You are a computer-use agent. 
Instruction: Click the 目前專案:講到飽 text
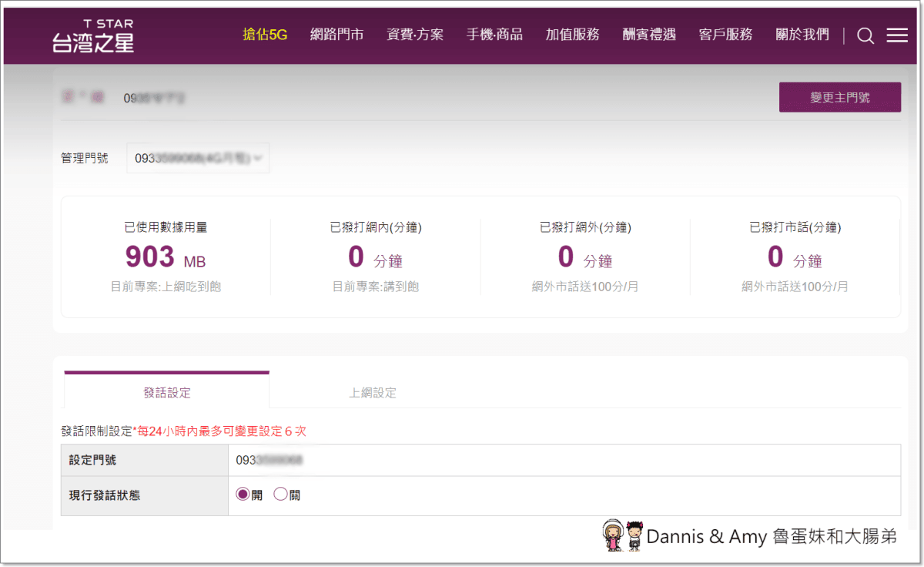click(376, 287)
